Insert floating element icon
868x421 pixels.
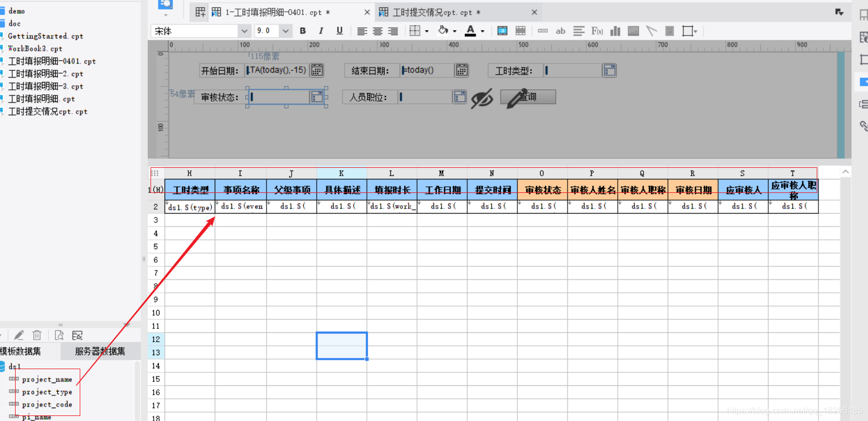[688, 31]
